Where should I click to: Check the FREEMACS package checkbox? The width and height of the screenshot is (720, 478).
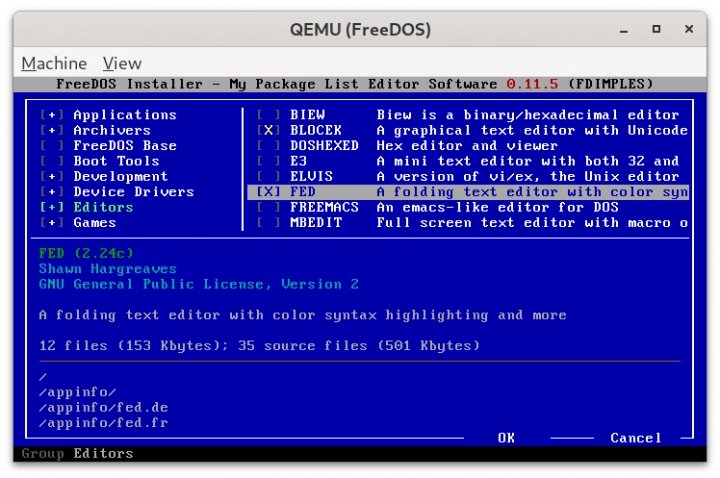click(268, 207)
